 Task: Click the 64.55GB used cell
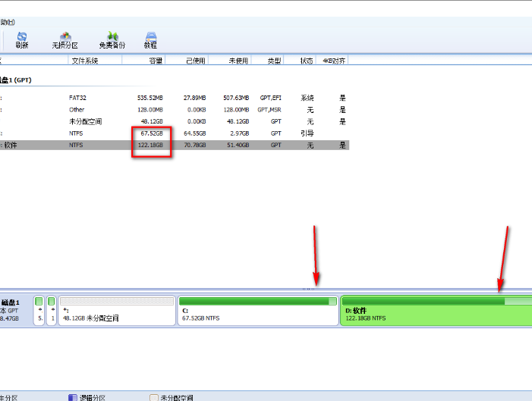click(195, 133)
